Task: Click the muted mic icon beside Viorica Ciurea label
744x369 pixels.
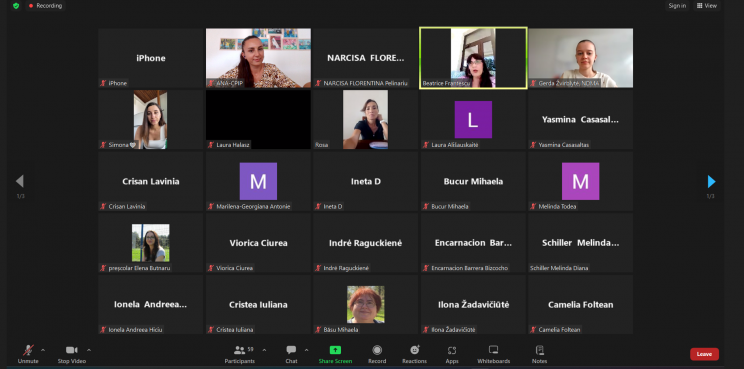Action: (211, 268)
